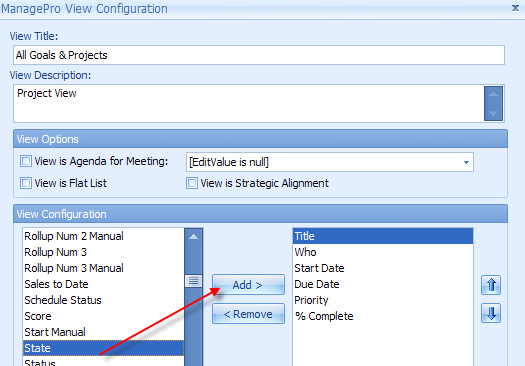Image resolution: width=525 pixels, height=366 pixels.
Task: Select Schedule Status field
Action: point(103,300)
